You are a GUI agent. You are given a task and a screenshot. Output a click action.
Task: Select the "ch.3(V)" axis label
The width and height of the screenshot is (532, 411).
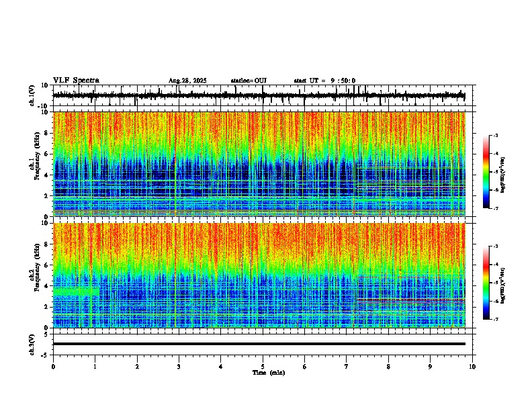32,345
